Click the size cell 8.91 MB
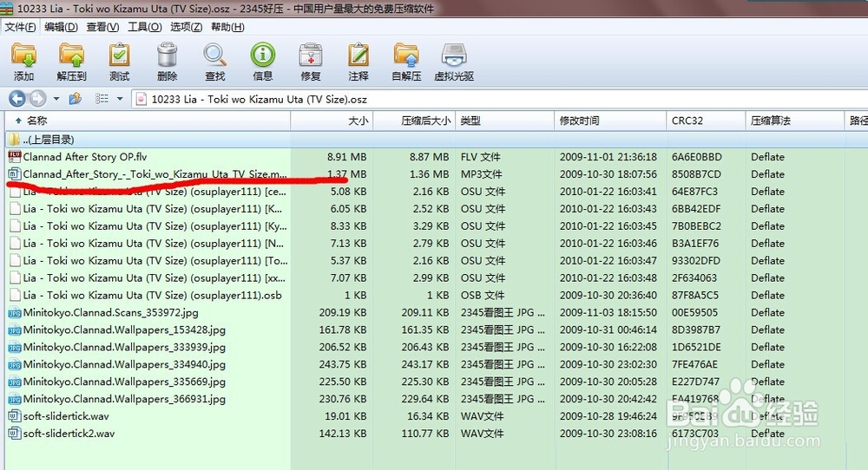 click(346, 157)
